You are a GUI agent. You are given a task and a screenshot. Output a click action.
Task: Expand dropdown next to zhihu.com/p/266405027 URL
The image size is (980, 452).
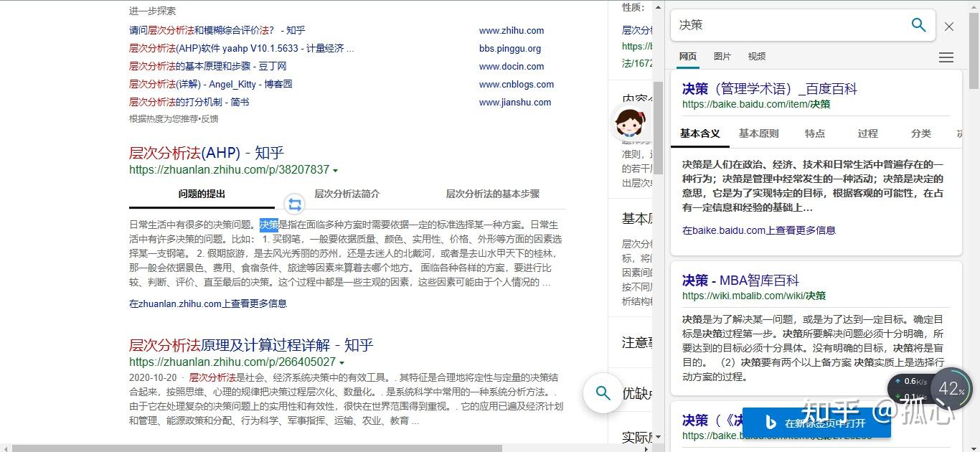coord(342,363)
